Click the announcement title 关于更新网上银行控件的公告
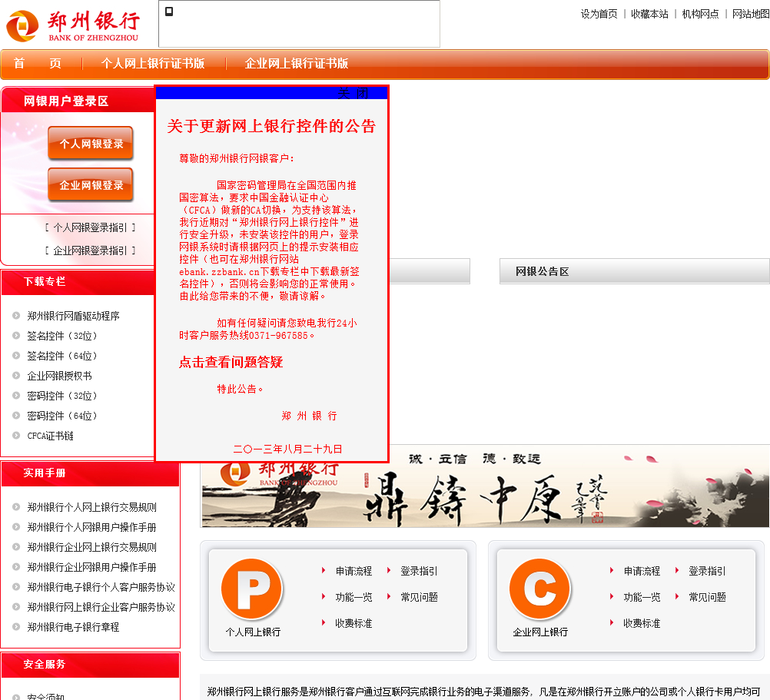This screenshot has width=770, height=700. click(271, 126)
